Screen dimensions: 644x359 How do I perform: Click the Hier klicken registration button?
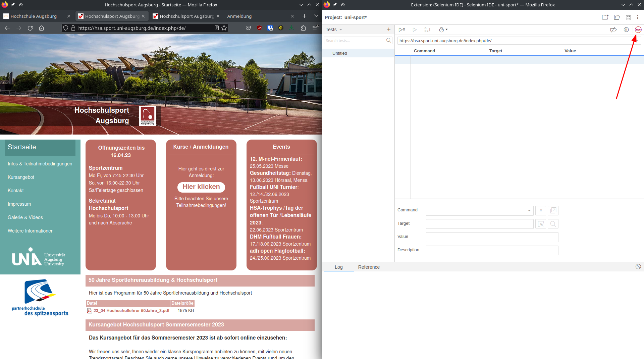(x=201, y=187)
